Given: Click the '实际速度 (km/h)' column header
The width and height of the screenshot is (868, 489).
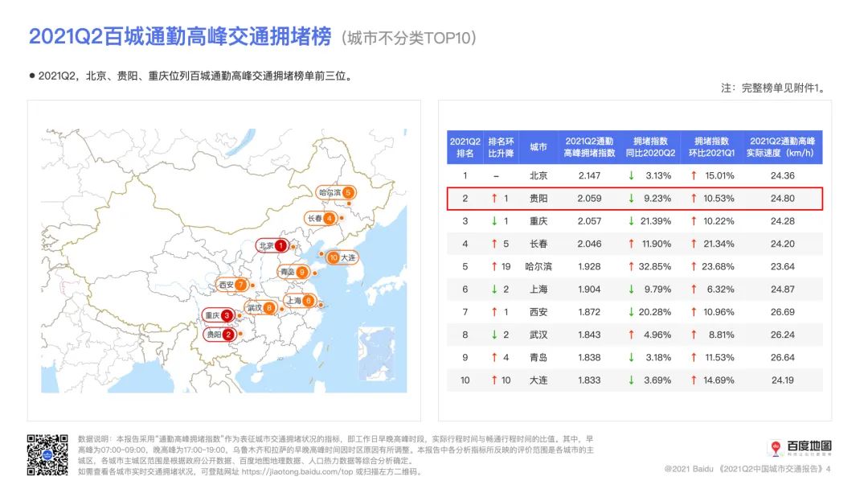Looking at the screenshot, I should pos(780,147).
